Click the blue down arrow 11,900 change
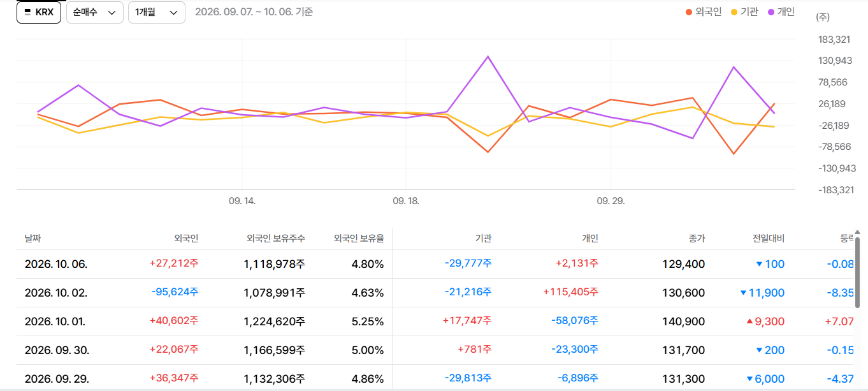The width and height of the screenshot is (868, 391). click(x=762, y=293)
